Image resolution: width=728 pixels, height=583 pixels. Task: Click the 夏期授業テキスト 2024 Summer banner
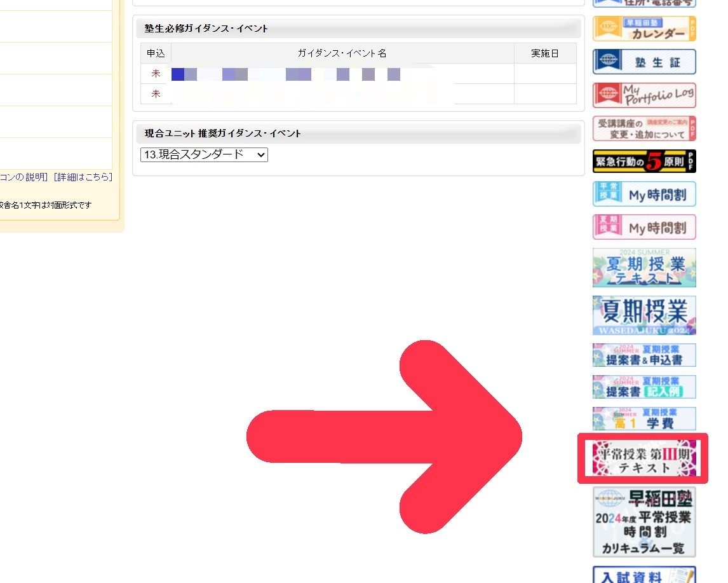click(x=644, y=268)
